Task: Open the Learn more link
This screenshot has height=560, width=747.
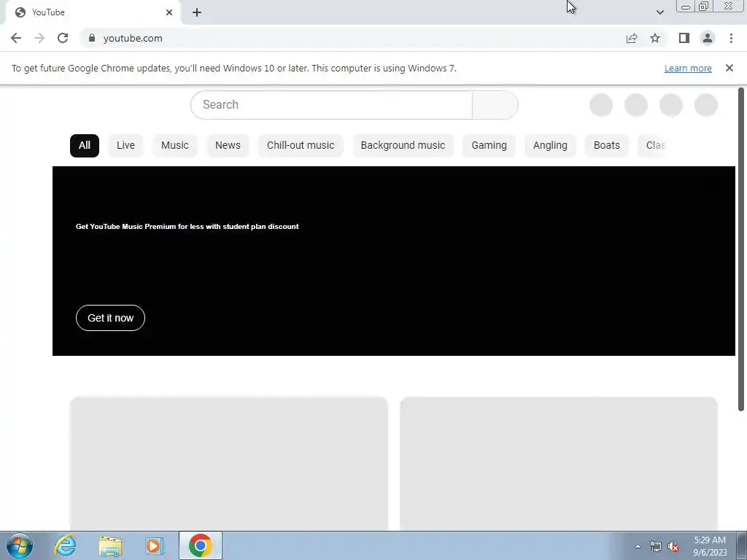Action: tap(688, 68)
